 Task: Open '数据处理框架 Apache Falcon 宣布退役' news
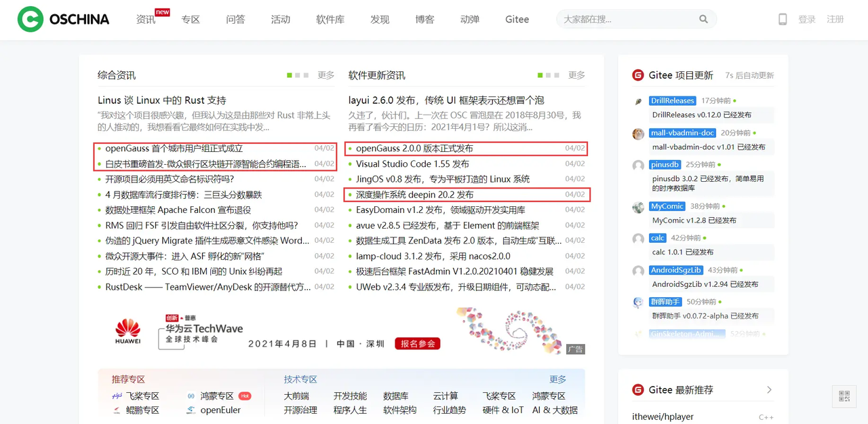click(x=178, y=210)
